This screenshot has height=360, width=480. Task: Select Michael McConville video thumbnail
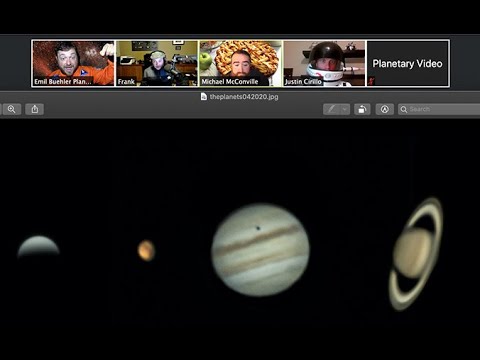point(240,63)
